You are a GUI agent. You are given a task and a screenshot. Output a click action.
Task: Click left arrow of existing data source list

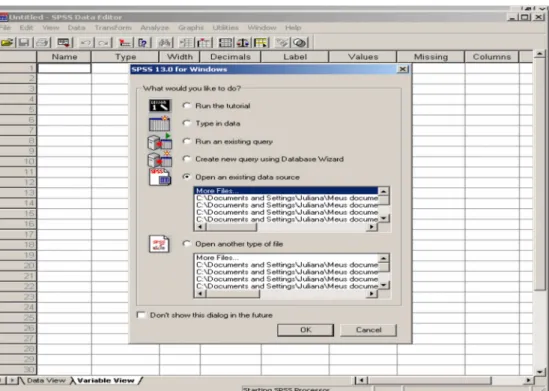pos(200,227)
